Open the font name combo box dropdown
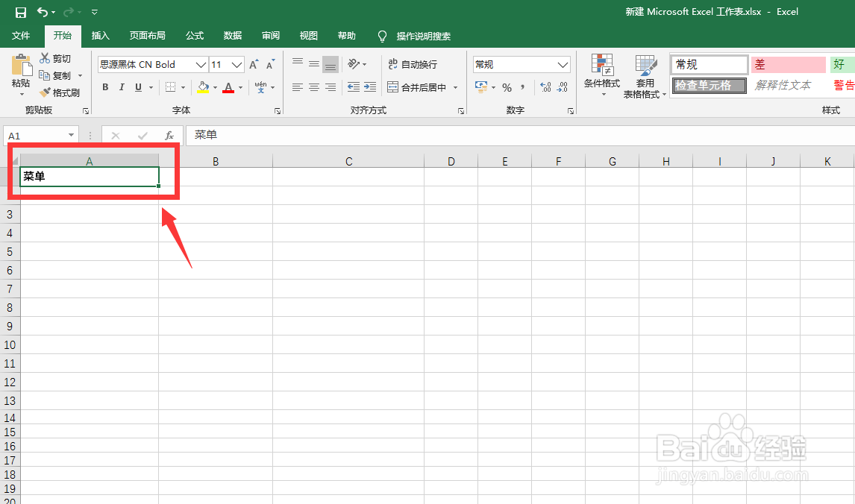 pyautogui.click(x=201, y=65)
